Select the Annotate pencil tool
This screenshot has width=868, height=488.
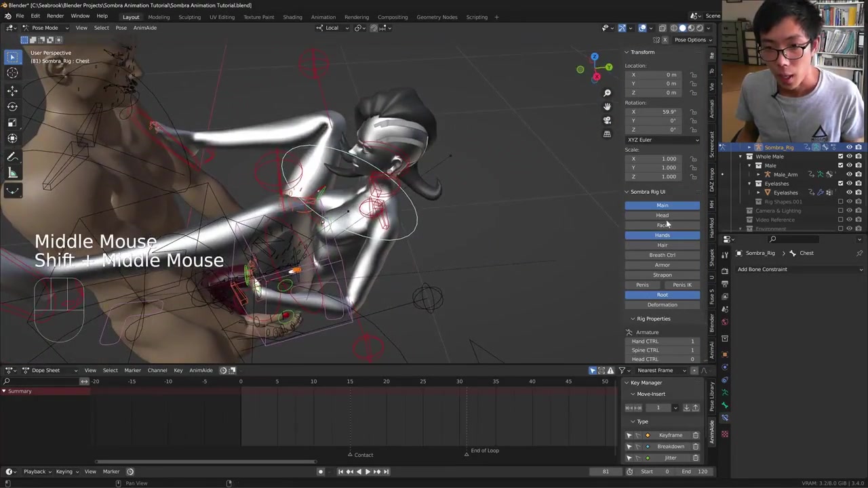[x=12, y=157]
